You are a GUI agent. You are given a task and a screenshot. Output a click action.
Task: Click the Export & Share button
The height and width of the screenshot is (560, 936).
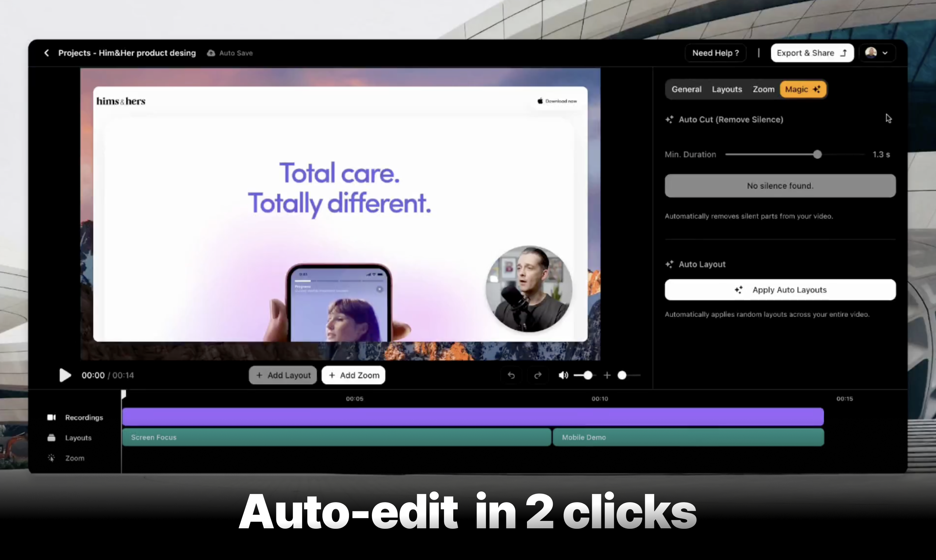point(812,53)
